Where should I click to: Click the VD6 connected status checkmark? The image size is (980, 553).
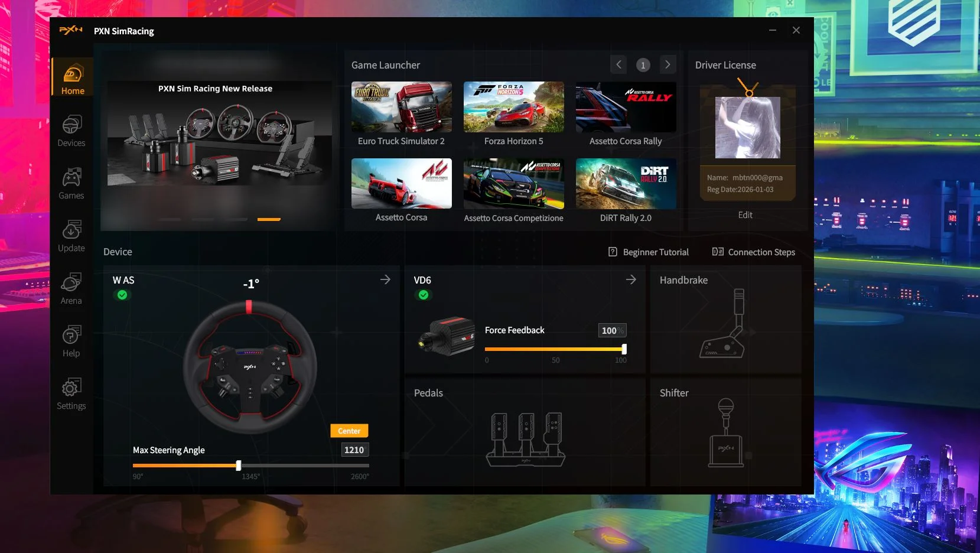click(x=424, y=295)
